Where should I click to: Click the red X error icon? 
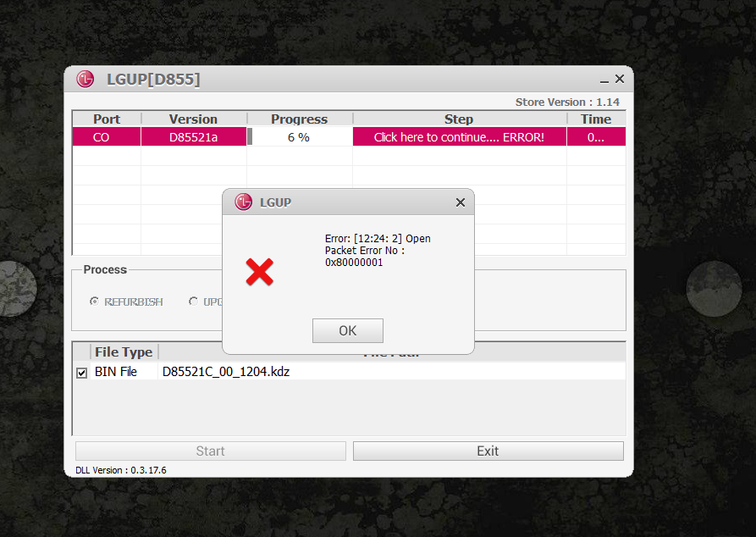pyautogui.click(x=259, y=272)
